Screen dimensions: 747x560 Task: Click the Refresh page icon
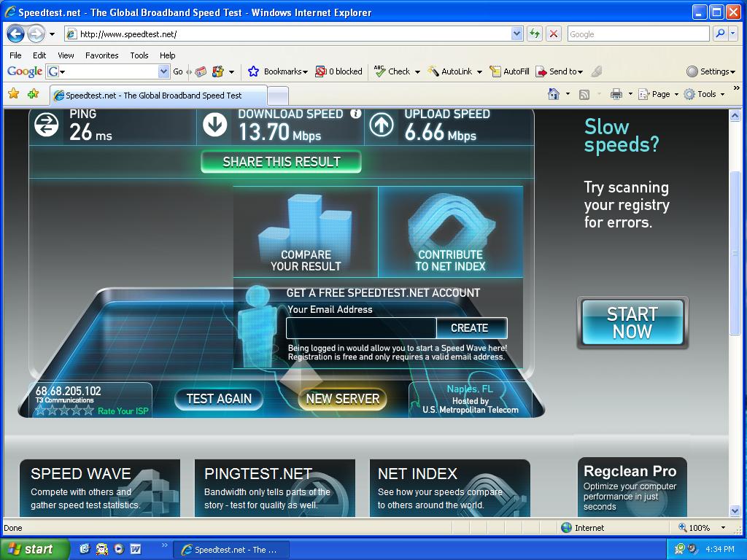click(x=535, y=34)
